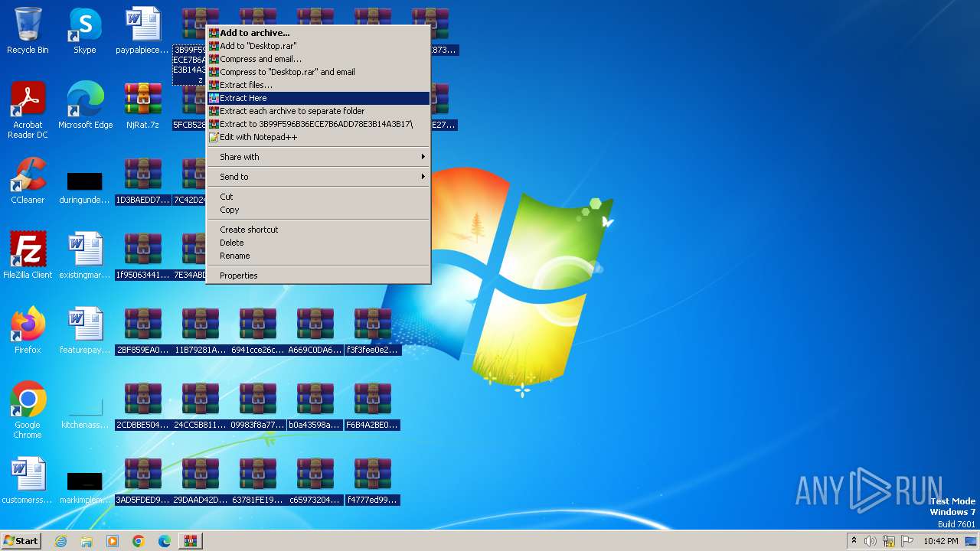Launch CCleaner from the desktop
The height and width of the screenshot is (551, 980).
[x=28, y=181]
